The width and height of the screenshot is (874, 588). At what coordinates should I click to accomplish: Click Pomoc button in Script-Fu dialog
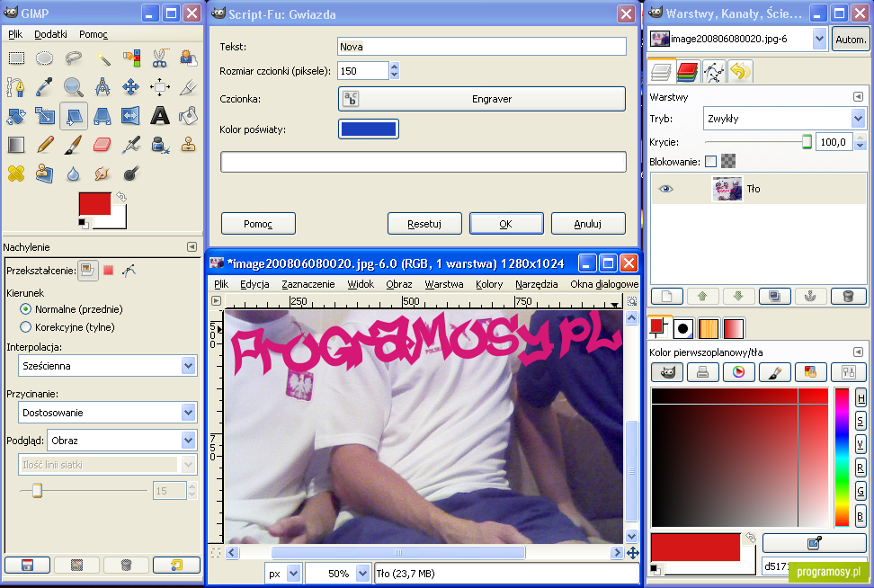coord(258,224)
